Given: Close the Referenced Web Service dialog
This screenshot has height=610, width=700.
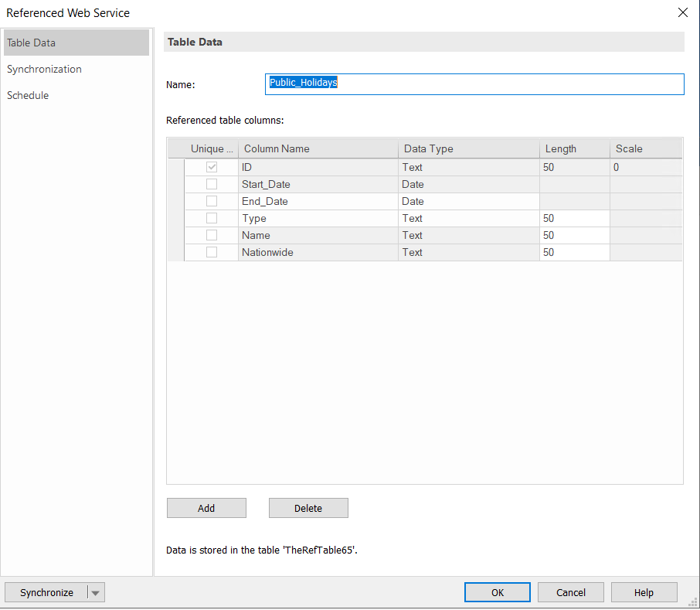Looking at the screenshot, I should pos(682,12).
